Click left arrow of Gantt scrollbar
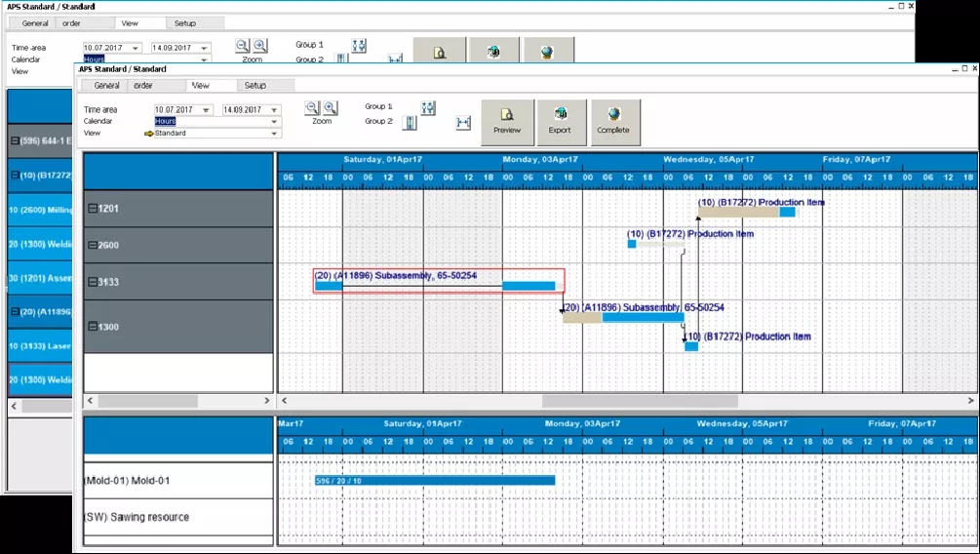Viewport: 980px width, 554px height. [285, 400]
